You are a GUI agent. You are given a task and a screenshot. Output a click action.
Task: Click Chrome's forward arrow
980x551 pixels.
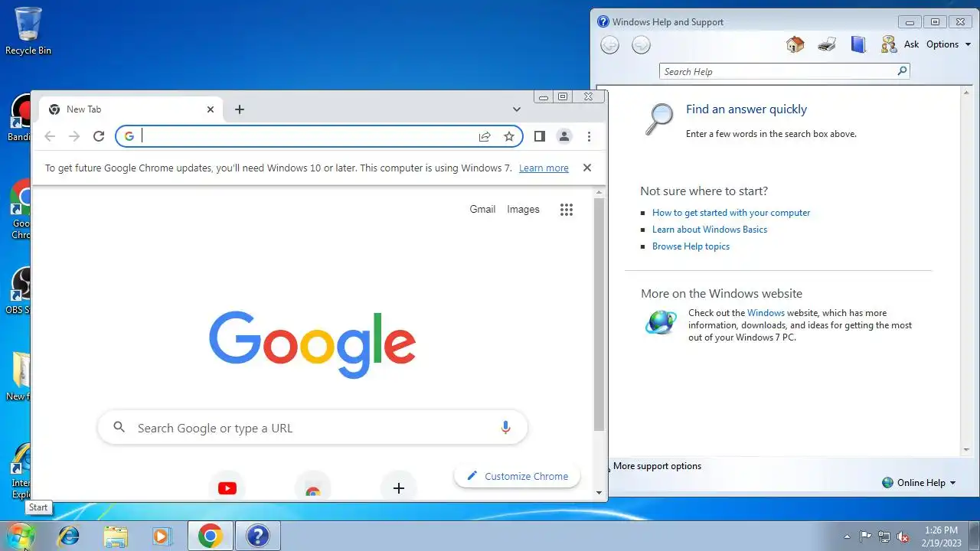click(x=74, y=136)
